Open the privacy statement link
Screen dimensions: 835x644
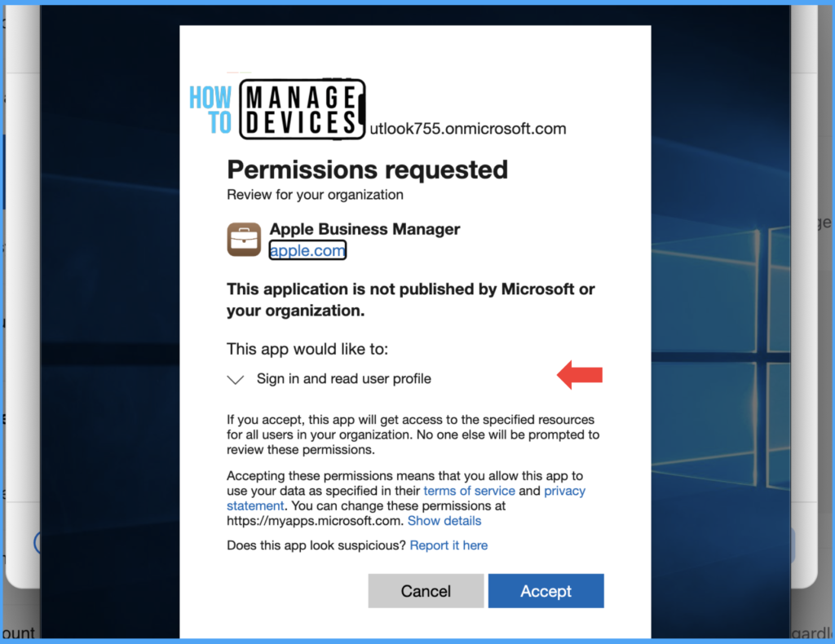(x=406, y=498)
